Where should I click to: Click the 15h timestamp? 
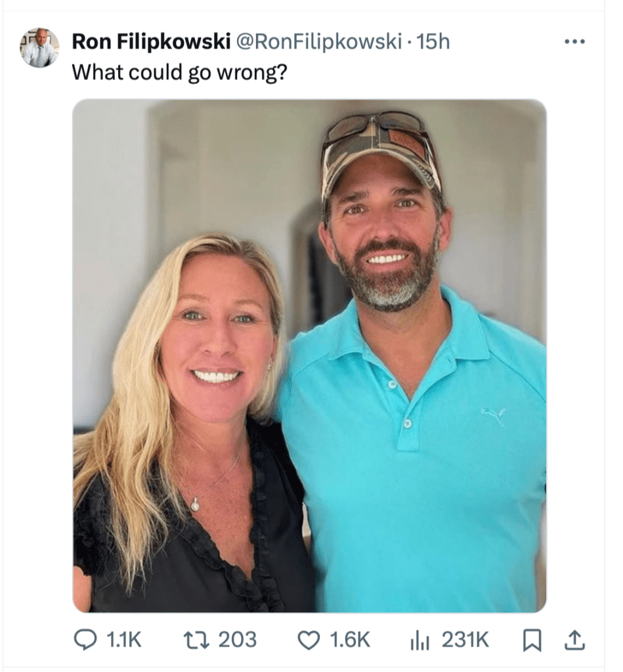click(433, 41)
